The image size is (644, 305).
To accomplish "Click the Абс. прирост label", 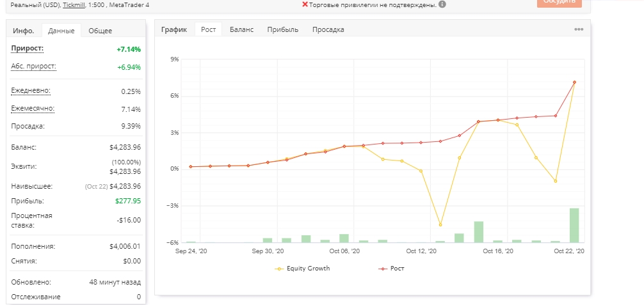I will 34,66.
